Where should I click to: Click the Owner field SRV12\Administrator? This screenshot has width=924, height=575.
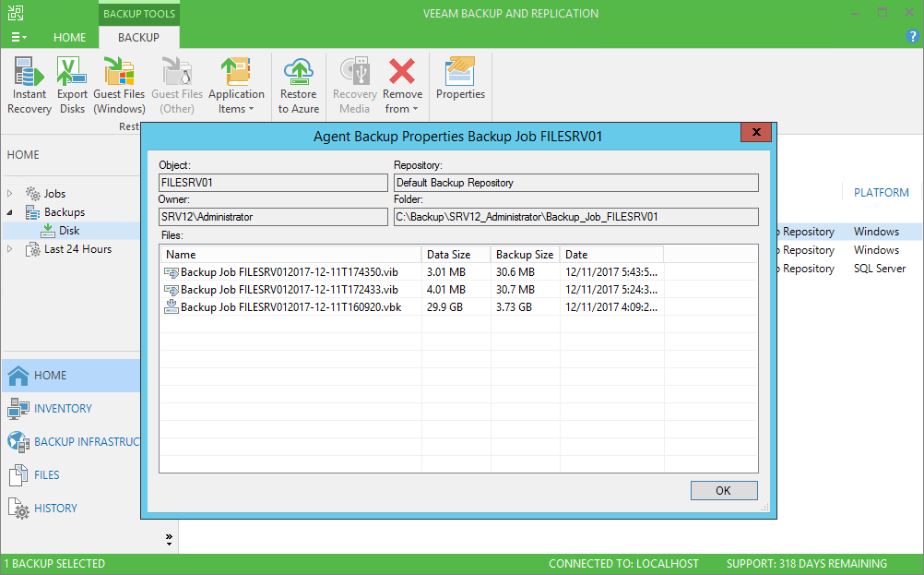[274, 217]
